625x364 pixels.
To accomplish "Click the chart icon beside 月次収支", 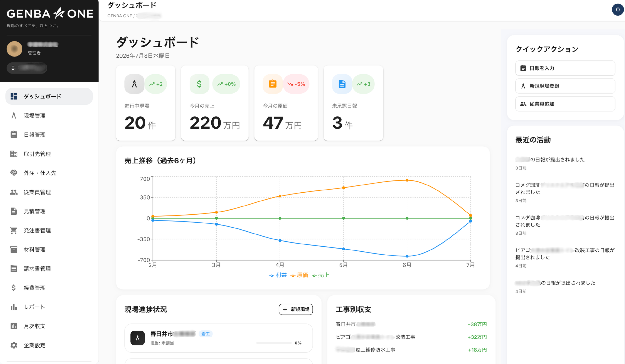I will pyautogui.click(x=14, y=326).
